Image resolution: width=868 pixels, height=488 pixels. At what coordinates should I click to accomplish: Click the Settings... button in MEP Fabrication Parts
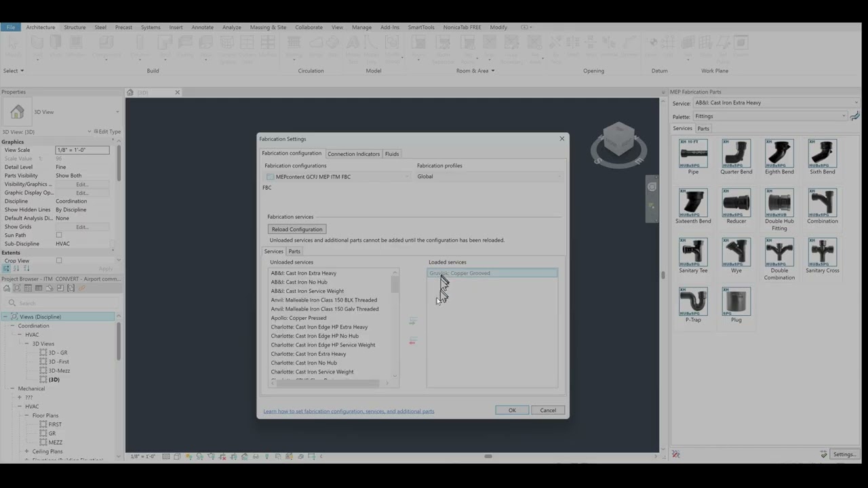[844, 454]
